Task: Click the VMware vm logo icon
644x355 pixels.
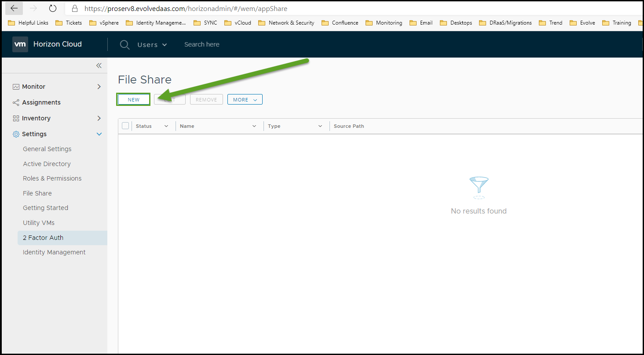Action: pos(20,44)
